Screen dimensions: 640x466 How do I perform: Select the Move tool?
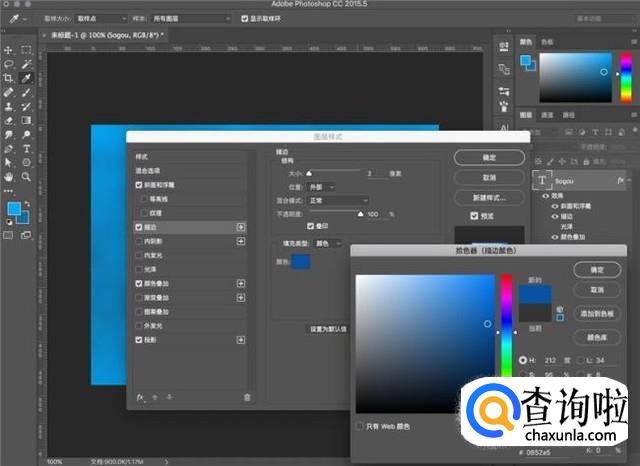(8, 50)
